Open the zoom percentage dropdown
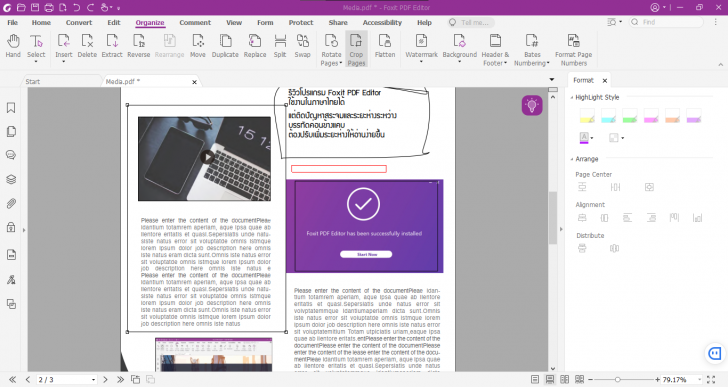 point(699,380)
